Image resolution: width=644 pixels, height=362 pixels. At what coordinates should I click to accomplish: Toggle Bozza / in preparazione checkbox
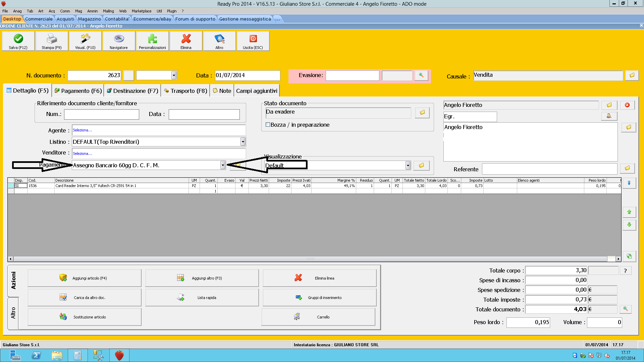[x=268, y=125]
